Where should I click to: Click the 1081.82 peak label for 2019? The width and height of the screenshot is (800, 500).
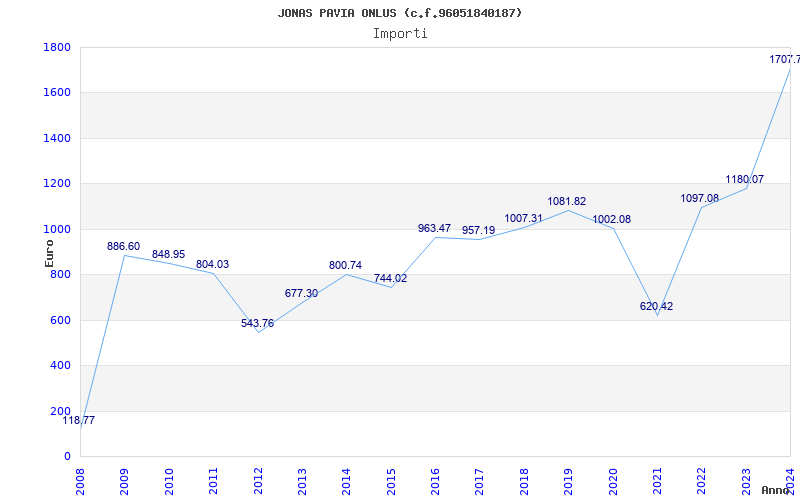click(x=567, y=201)
